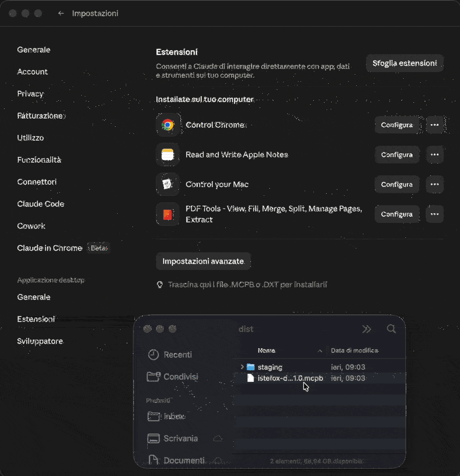
Task: Click the Control your Mac extension name
Action: 217,184
